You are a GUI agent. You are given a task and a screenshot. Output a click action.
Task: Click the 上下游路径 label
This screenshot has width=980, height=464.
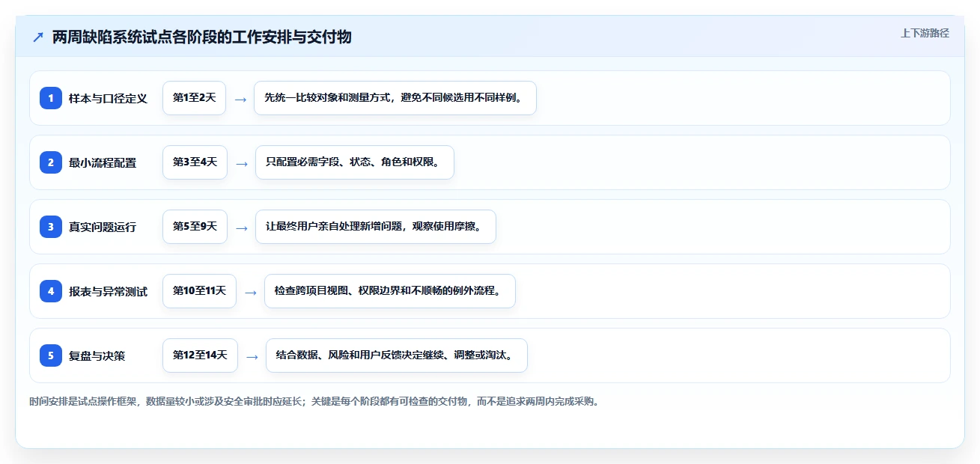[x=925, y=33]
